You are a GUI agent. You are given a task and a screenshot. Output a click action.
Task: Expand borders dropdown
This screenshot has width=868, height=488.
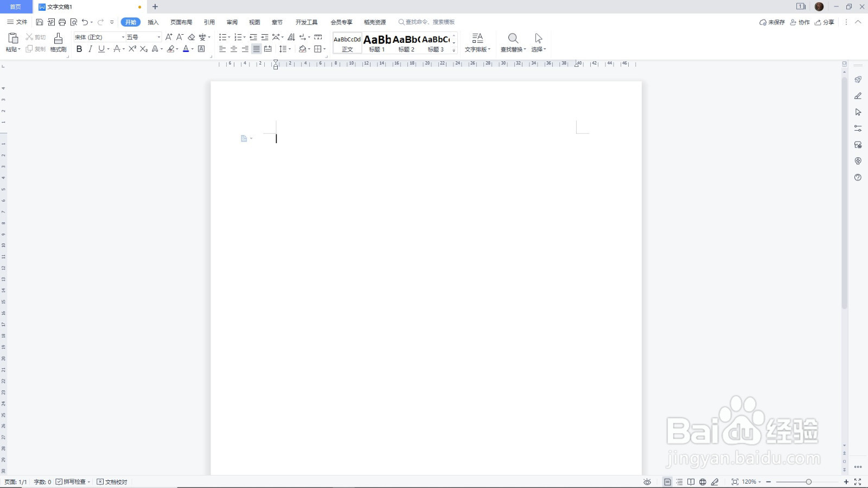[324, 49]
